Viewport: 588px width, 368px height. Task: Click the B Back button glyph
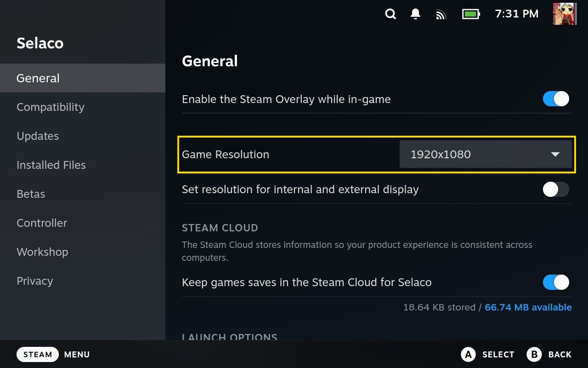point(534,354)
